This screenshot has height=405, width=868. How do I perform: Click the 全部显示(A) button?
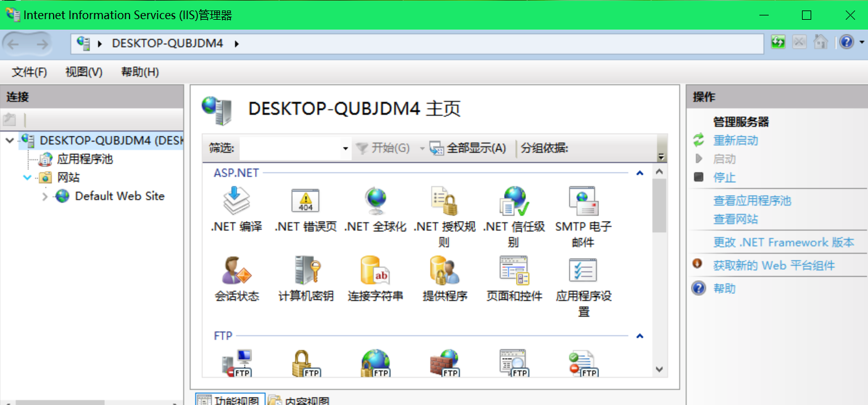point(468,148)
